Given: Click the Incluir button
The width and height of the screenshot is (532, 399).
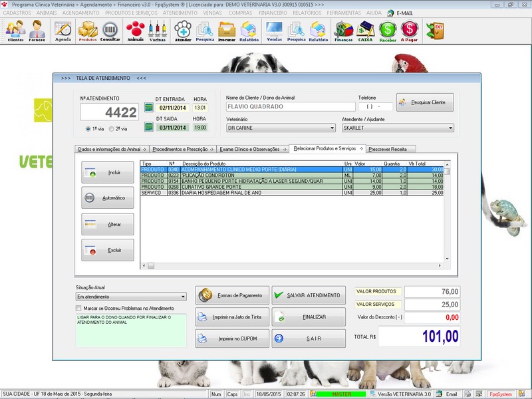Looking at the screenshot, I should coord(108,172).
